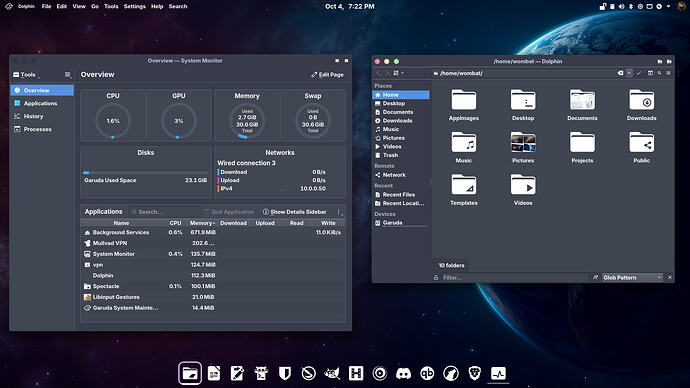Click the user avatar in top panel
Image resolution: width=690 pixels, height=388 pixels.
click(681, 6)
